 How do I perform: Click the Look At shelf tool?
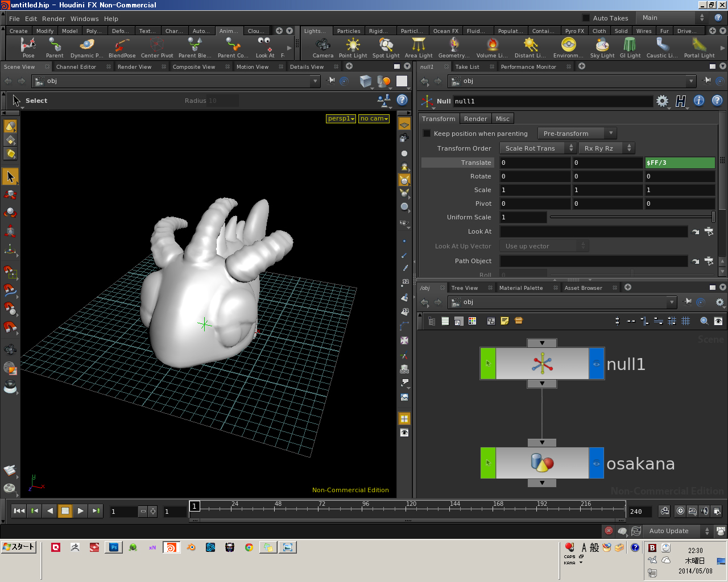pyautogui.click(x=264, y=48)
